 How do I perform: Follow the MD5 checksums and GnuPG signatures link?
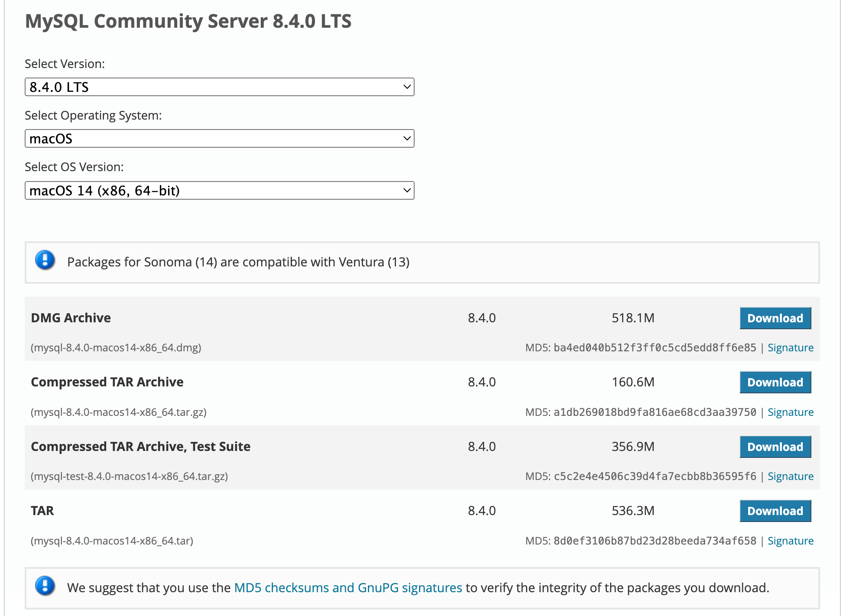tap(348, 588)
